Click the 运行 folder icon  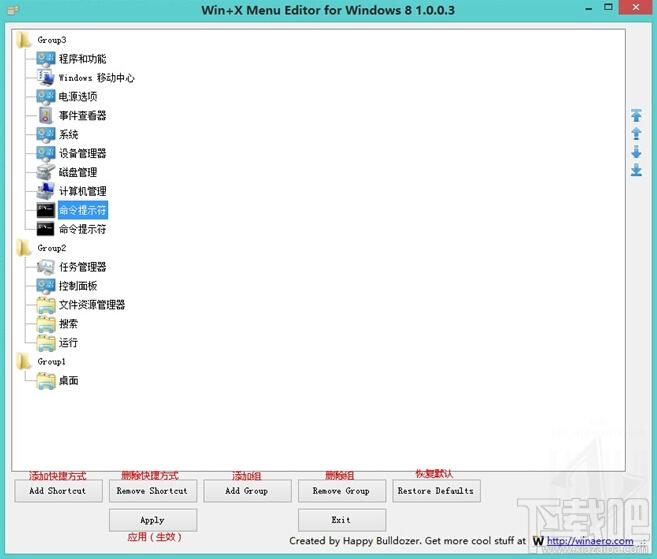tap(46, 343)
